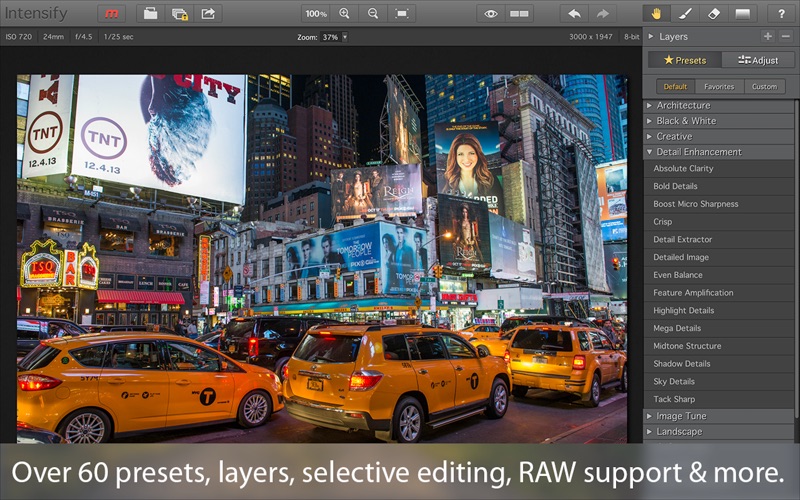Viewport: 800px width, 500px height.
Task: Switch to the Favorites presets tab
Action: point(719,87)
